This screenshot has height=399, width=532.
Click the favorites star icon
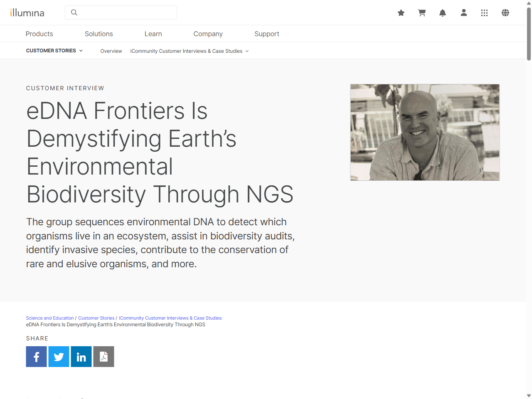pyautogui.click(x=401, y=13)
